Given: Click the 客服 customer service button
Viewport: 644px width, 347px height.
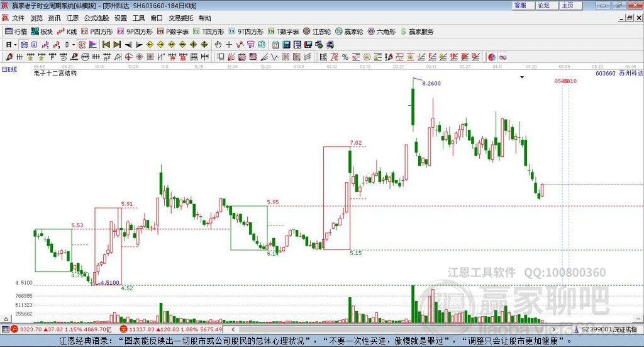Looking at the screenshot, I should (x=523, y=5).
